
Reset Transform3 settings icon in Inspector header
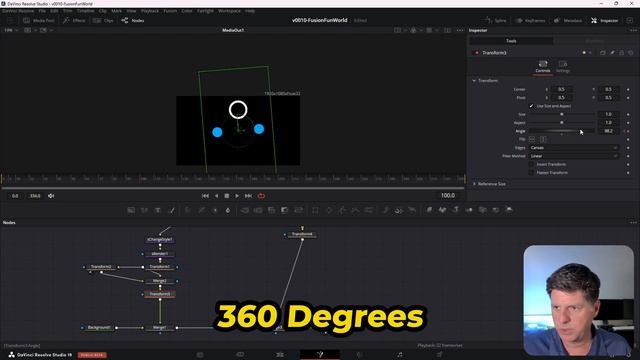tap(631, 53)
